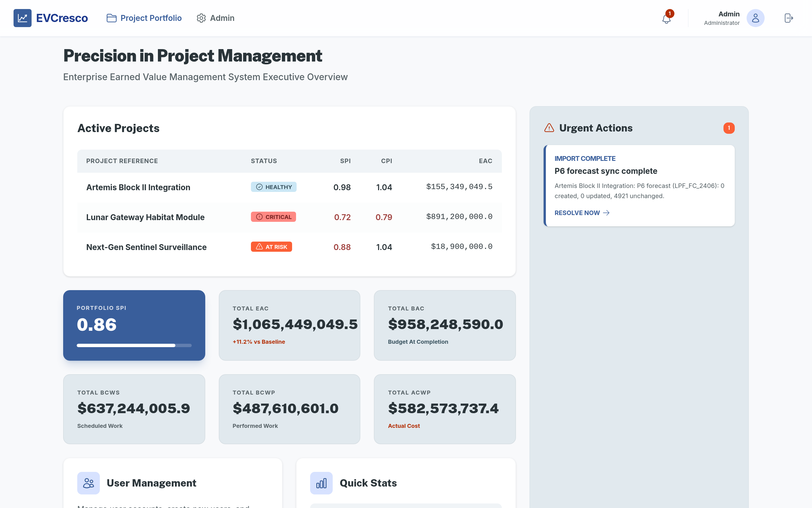Click the Artemis SPI value 0.98
Viewport: 812px width, 508px height.
tap(342, 187)
